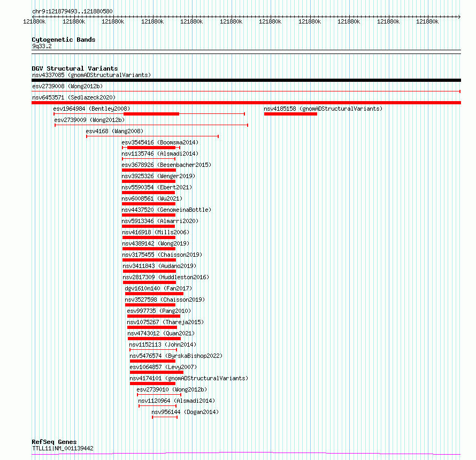Select the nsv6453571 (Sedlazeck2020) variant label

74,97
